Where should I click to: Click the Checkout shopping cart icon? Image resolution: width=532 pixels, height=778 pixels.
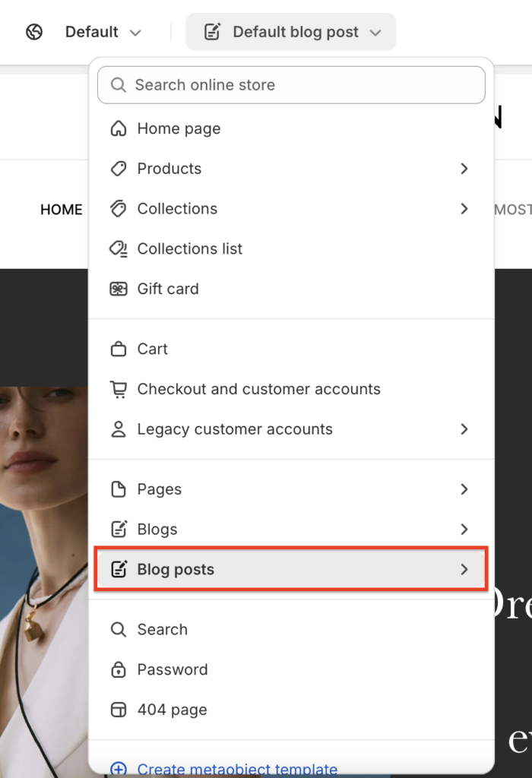(x=118, y=389)
